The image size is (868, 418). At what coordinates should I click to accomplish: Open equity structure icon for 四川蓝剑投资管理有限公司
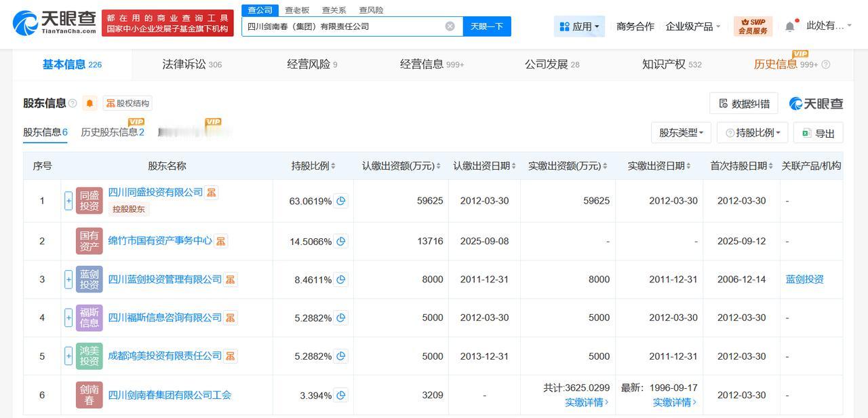tap(231, 280)
